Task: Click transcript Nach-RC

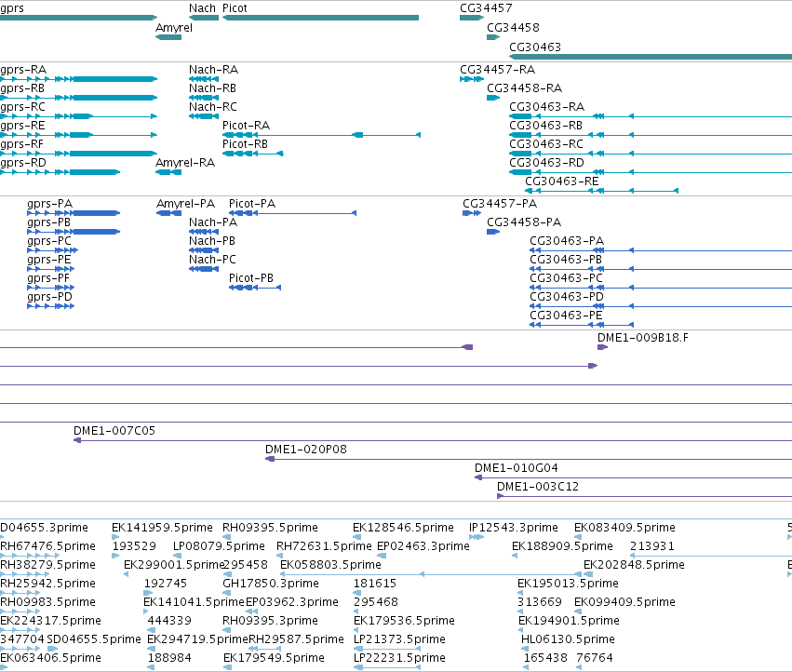Action: (204, 116)
